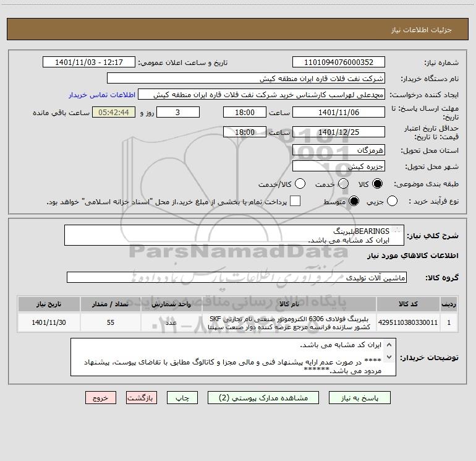Screen dimensions: 476x461
Task: Click item code cell 4295110380330011
Action: [408, 323]
